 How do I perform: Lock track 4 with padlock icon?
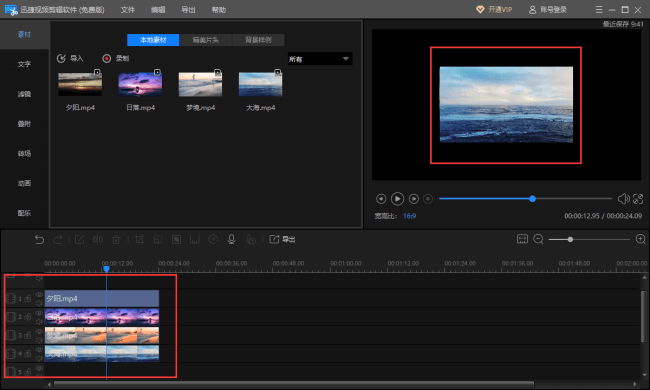pyautogui.click(x=28, y=353)
